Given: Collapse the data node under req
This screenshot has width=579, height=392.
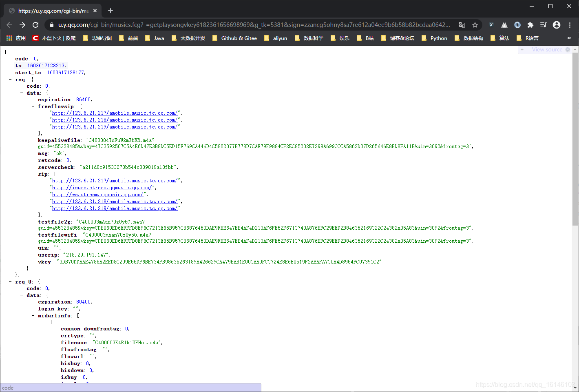Looking at the screenshot, I should click(22, 93).
